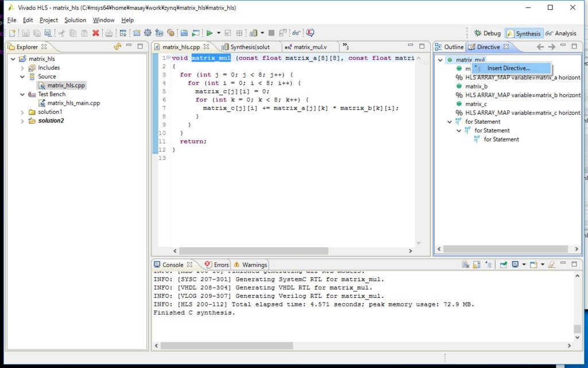Fold the matrix_mul function at line 1
The image size is (588, 368).
click(x=168, y=57)
